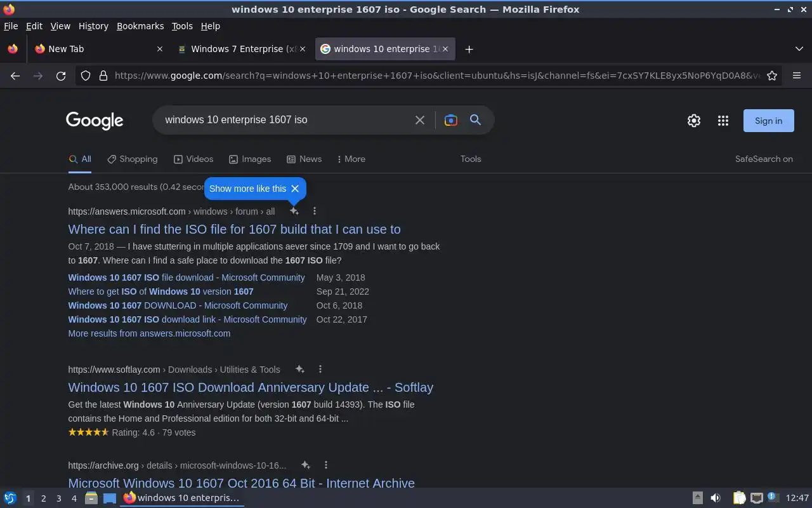Click into the Google search input field
The height and width of the screenshot is (508, 812).
[x=285, y=120]
